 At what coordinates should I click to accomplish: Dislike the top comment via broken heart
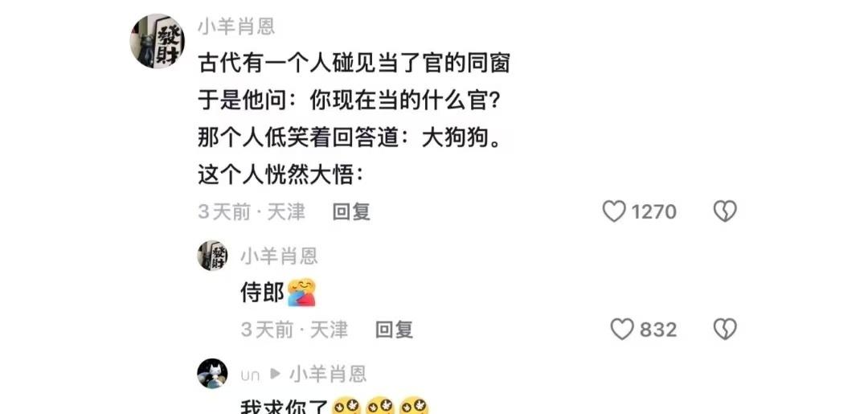point(725,211)
